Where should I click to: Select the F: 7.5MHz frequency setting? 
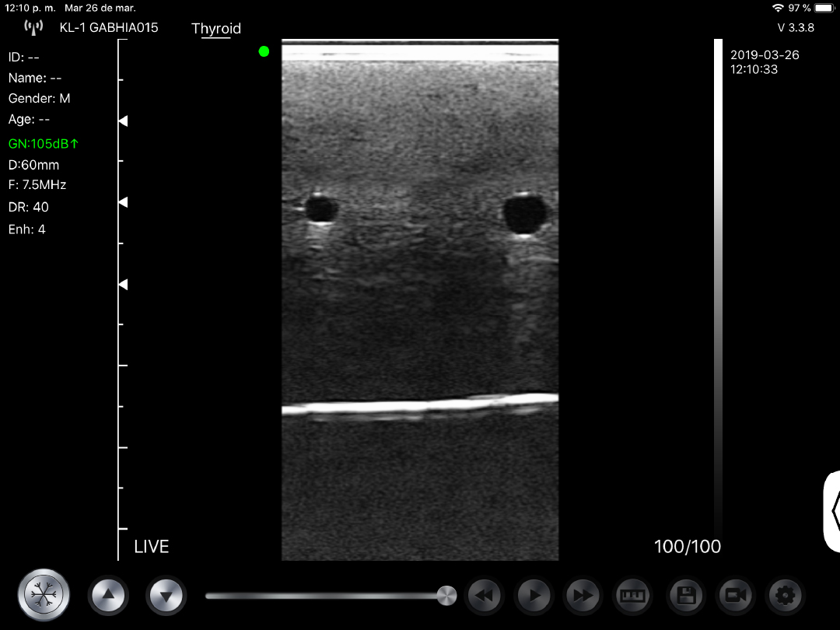[37, 185]
